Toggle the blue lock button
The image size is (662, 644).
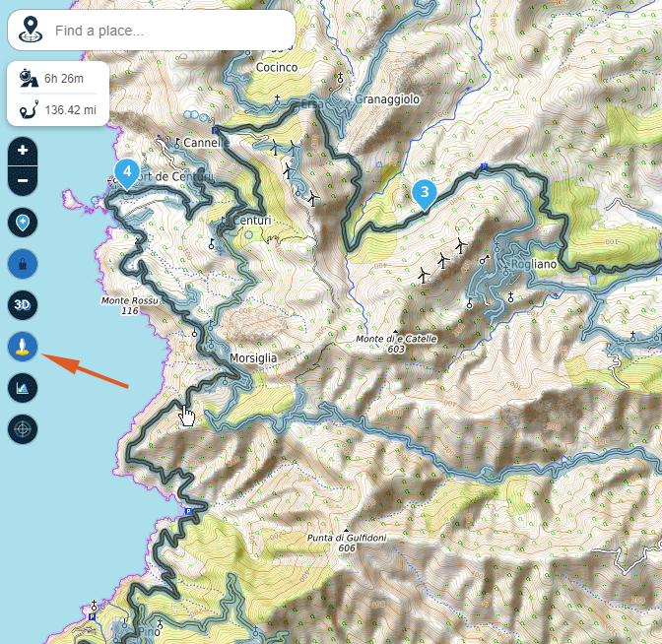(x=23, y=264)
